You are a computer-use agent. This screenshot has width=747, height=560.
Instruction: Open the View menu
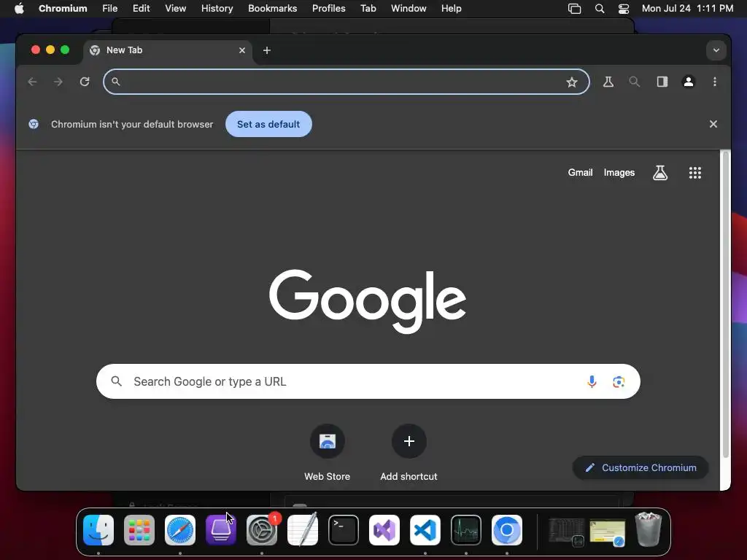pyautogui.click(x=175, y=9)
